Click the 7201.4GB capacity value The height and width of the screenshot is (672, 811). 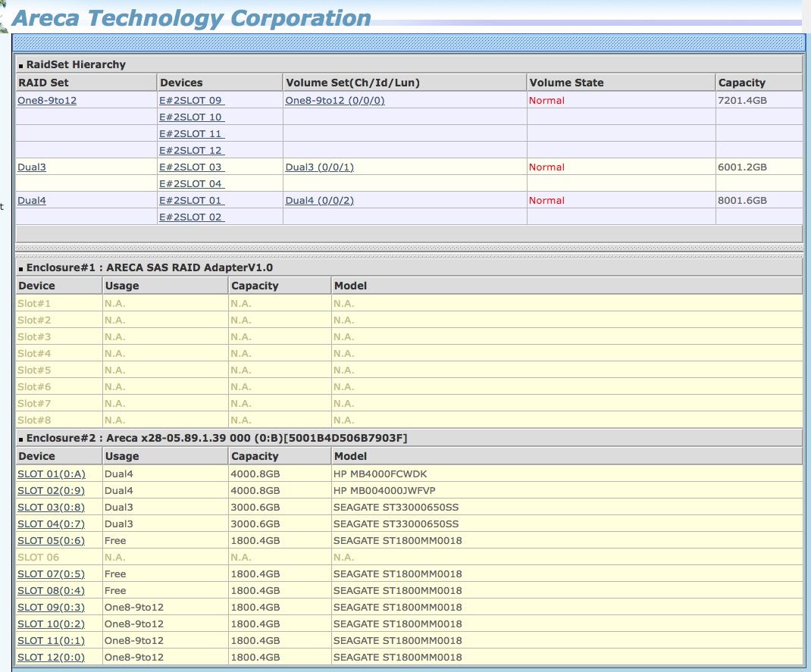[742, 100]
